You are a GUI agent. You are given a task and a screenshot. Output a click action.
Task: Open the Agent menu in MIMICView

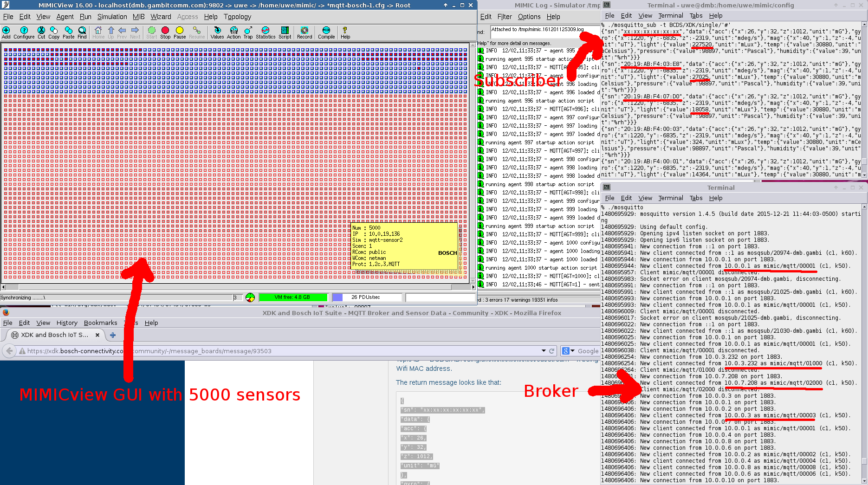(65, 17)
